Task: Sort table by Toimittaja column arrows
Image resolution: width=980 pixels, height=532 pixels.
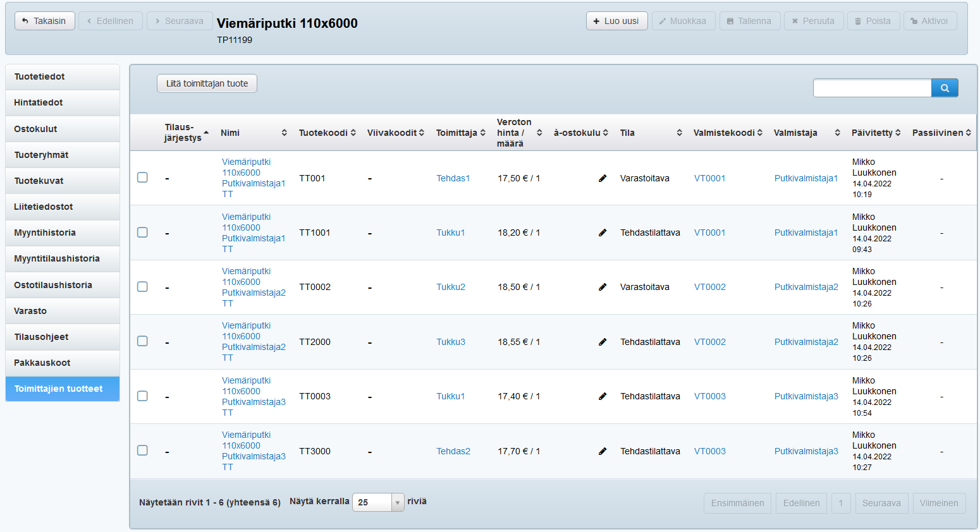Action: click(x=482, y=133)
